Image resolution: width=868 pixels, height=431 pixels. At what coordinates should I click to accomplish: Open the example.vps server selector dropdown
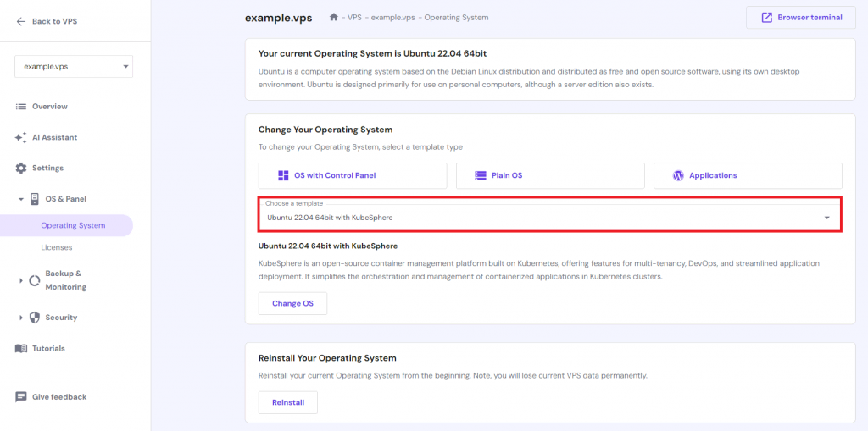point(74,66)
